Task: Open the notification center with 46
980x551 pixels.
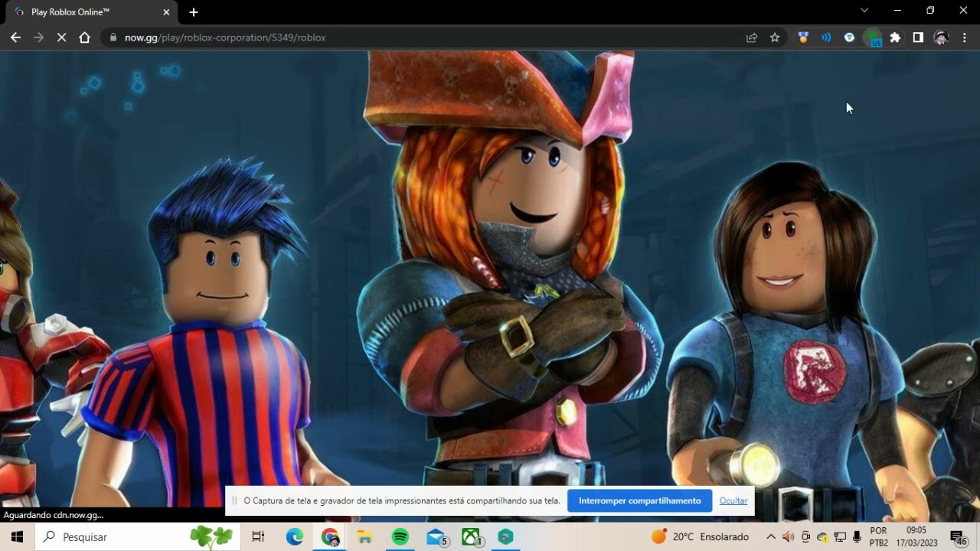Action: (x=959, y=538)
